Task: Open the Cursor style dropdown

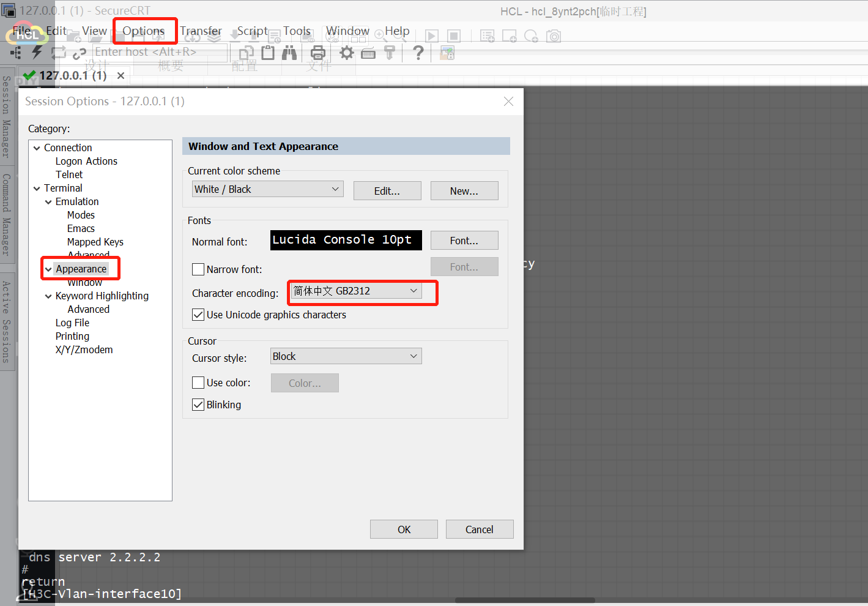Action: pyautogui.click(x=346, y=356)
